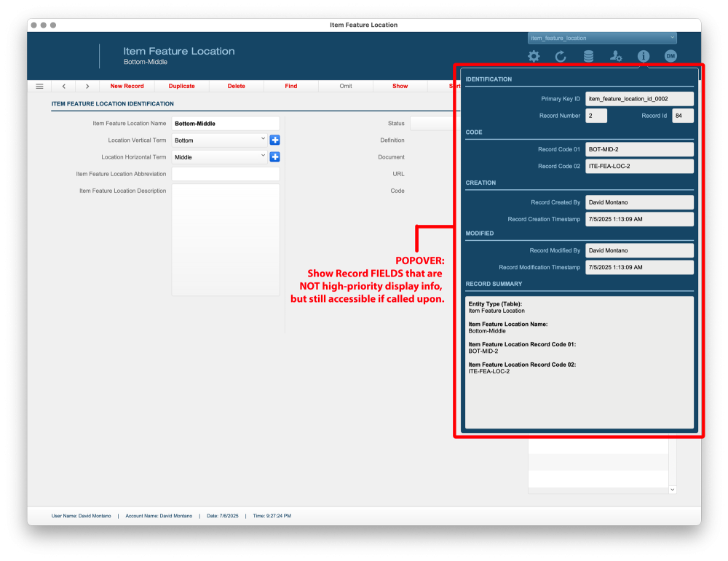Navigate to next record with right chevron
Image resolution: width=728 pixels, height=561 pixels.
coord(87,86)
